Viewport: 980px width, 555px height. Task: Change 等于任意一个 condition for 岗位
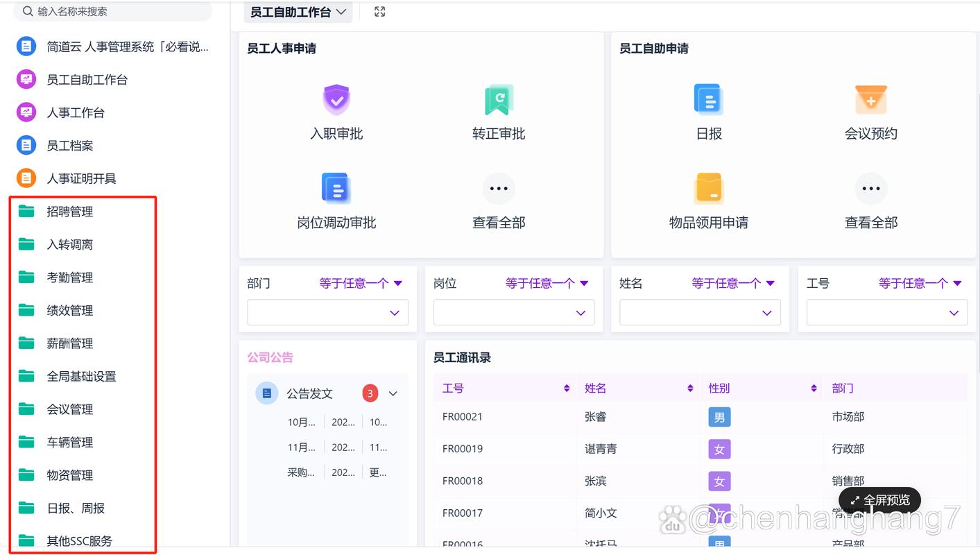pyautogui.click(x=547, y=283)
